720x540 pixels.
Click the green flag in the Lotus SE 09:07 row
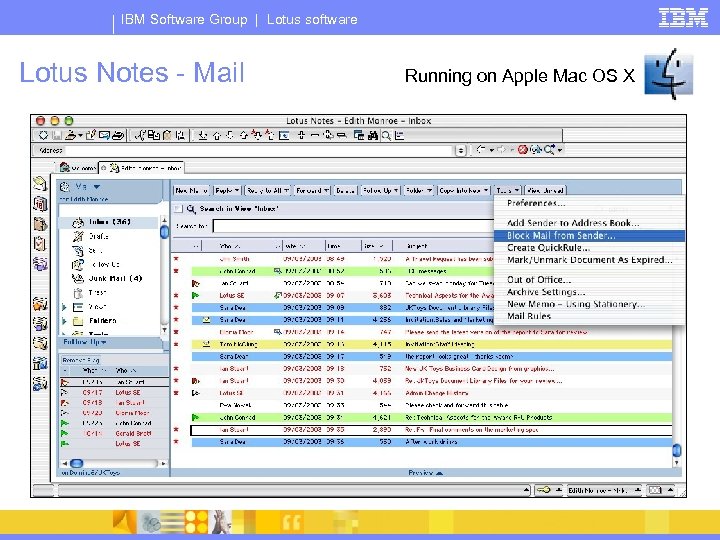196,295
